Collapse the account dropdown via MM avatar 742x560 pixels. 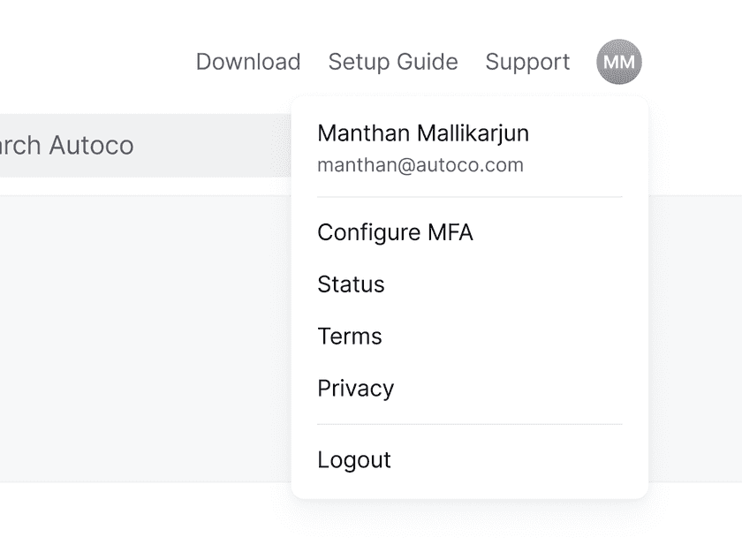[x=618, y=62]
